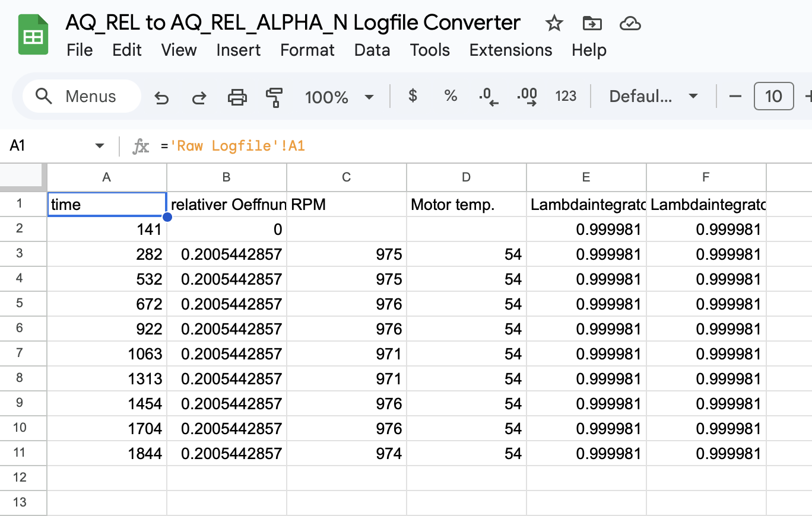Select column F header

[x=706, y=177]
